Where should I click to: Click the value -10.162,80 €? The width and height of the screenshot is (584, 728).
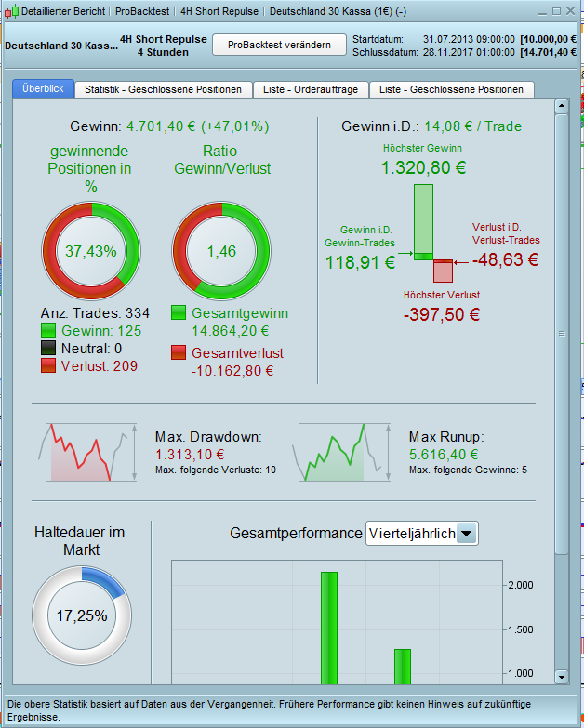tap(232, 371)
